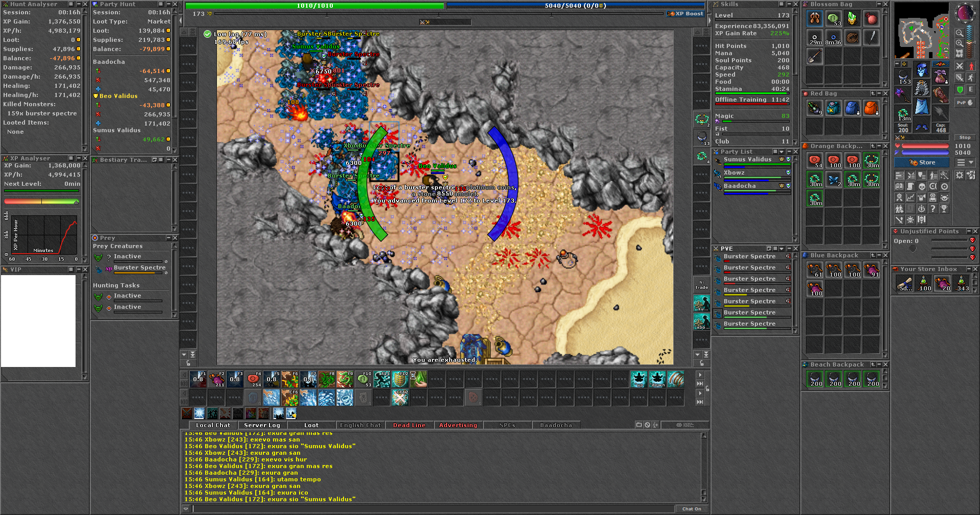Open Party List panel dropdown arrow
Screen dimensions: 980x515
click(x=781, y=152)
